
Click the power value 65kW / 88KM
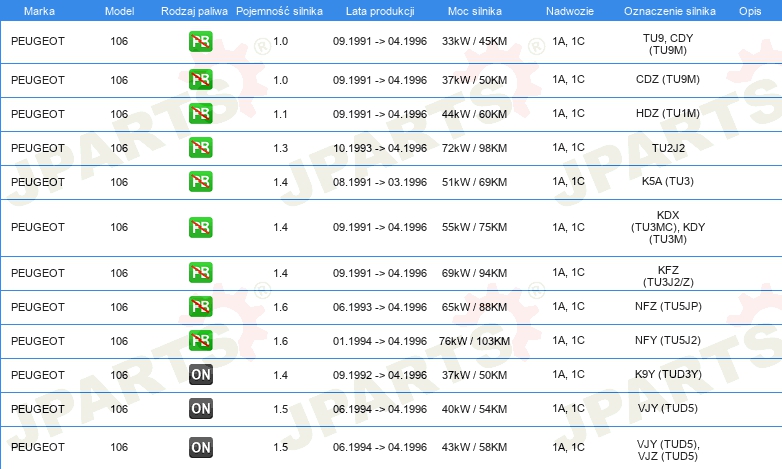(474, 307)
